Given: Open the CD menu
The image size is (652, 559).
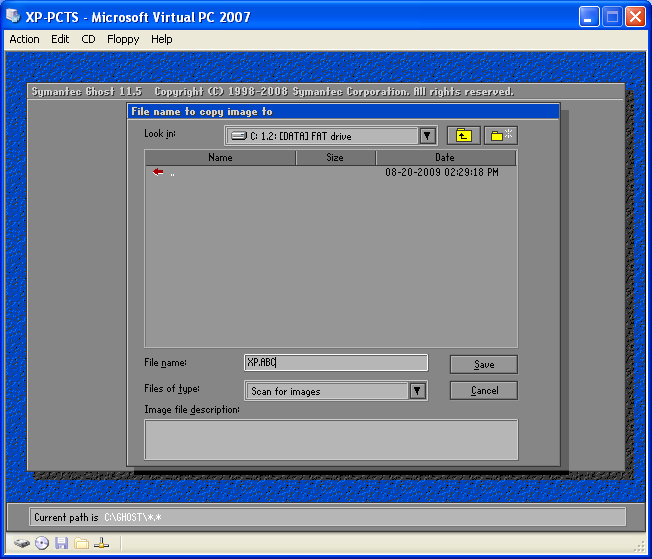Looking at the screenshot, I should 88,39.
